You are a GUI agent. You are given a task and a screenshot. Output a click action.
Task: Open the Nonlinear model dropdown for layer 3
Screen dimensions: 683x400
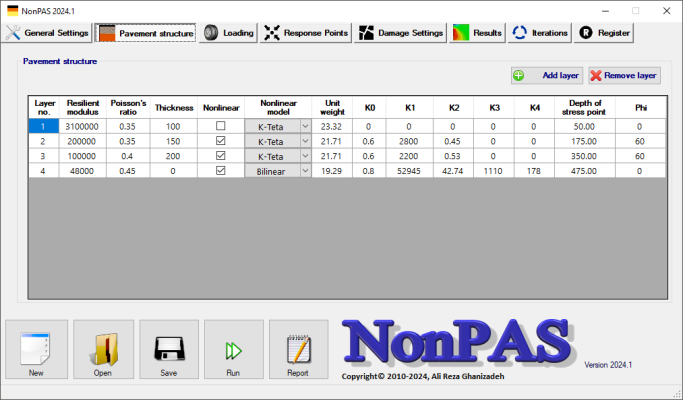pos(305,156)
